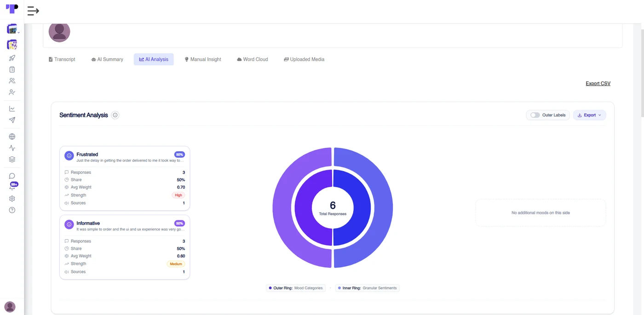Select the AI Analysis tab

[154, 59]
